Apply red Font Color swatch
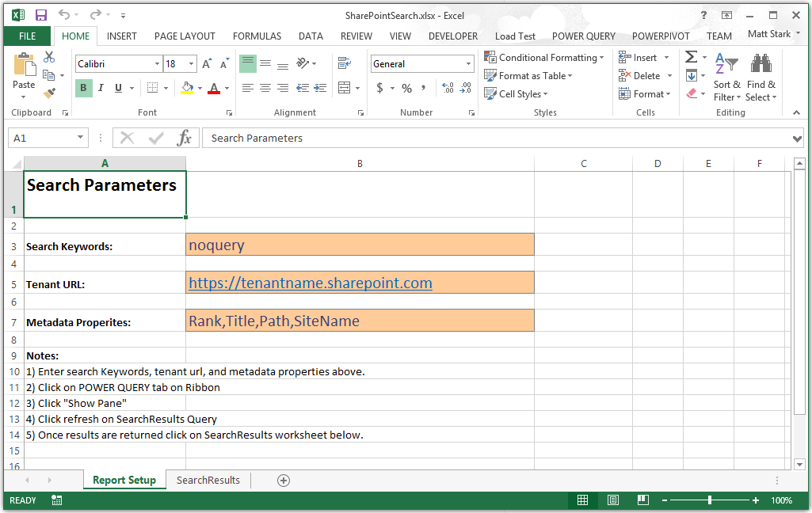The width and height of the screenshot is (812, 513). pos(214,88)
